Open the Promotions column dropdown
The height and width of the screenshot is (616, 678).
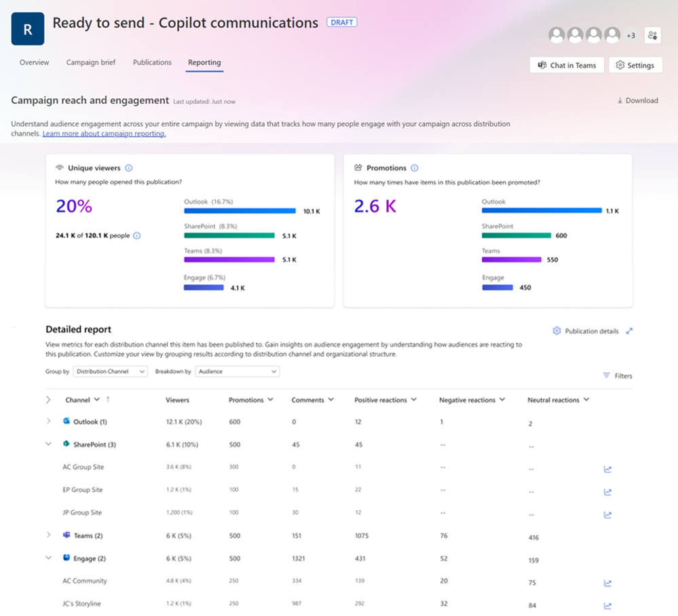click(271, 400)
